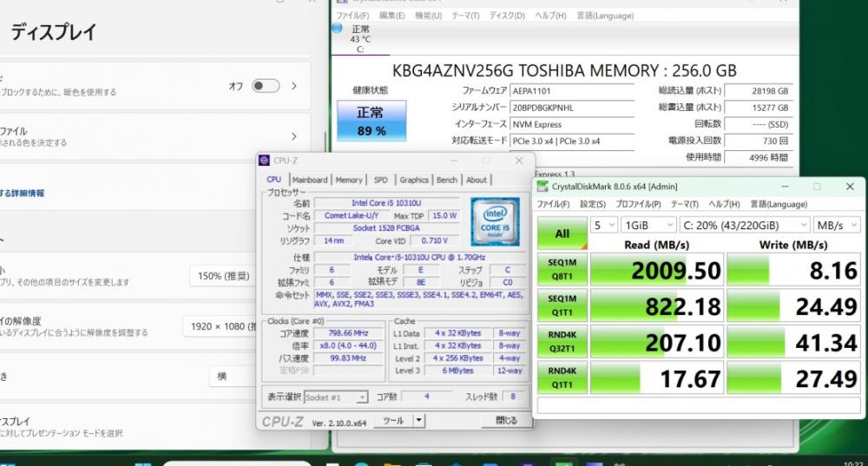
Task: Click the empty comment field in CrystalDiskMark
Action: [x=699, y=405]
